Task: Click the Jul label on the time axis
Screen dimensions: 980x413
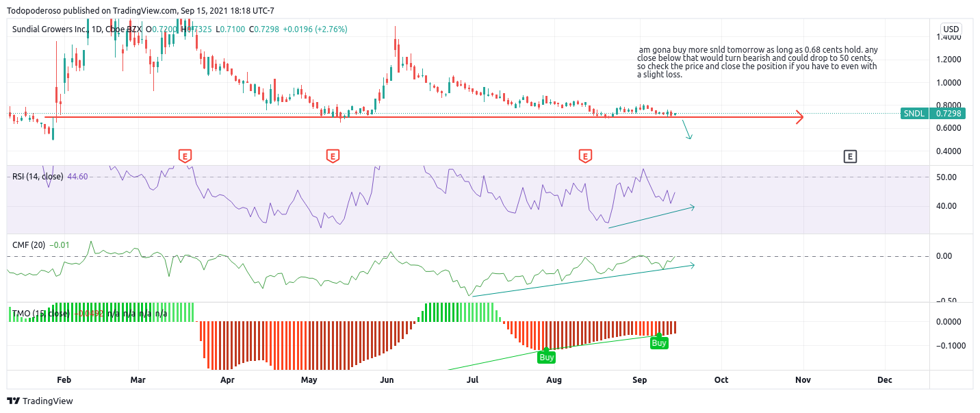Action: point(472,379)
